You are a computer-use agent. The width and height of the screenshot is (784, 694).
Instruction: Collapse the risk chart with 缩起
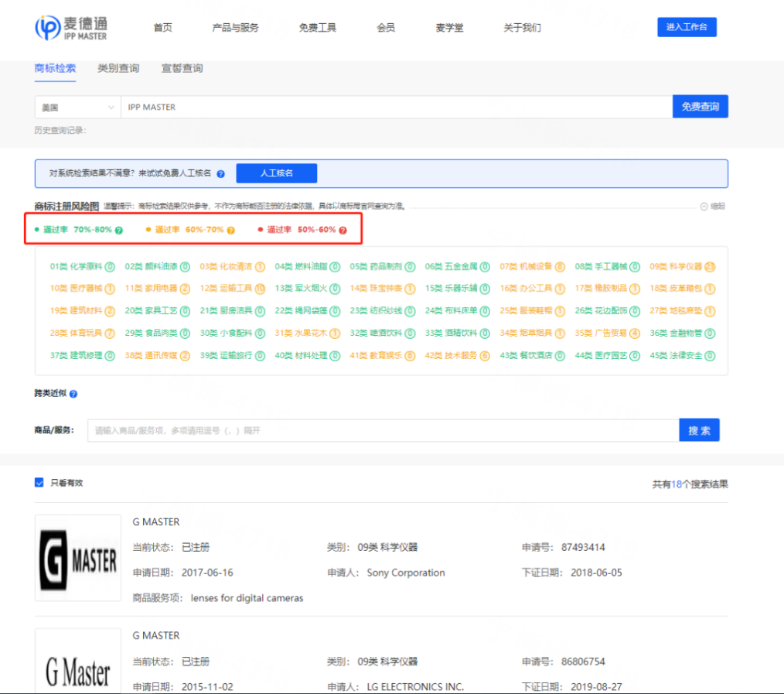pyautogui.click(x=713, y=206)
